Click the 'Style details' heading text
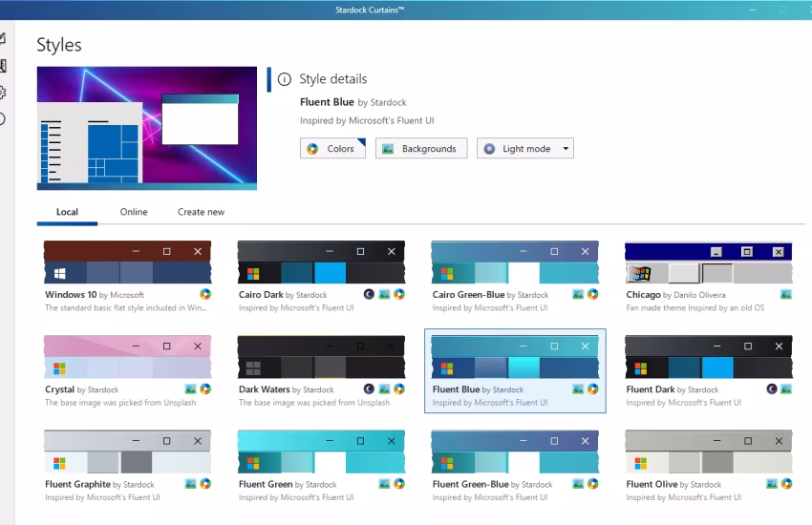The image size is (812, 525). [x=333, y=79]
